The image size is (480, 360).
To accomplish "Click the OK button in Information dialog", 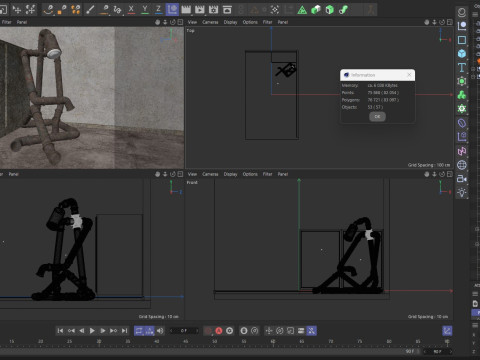I will [377, 116].
